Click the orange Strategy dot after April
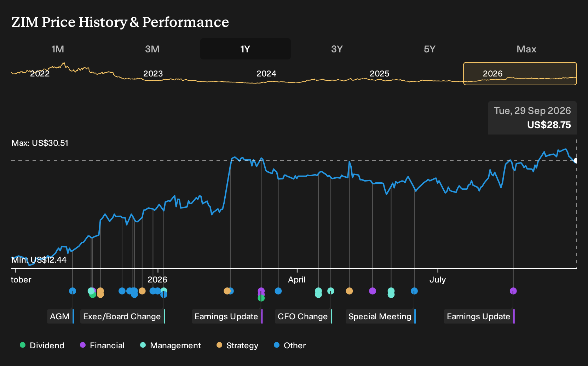The height and width of the screenshot is (366, 588). coord(349,291)
